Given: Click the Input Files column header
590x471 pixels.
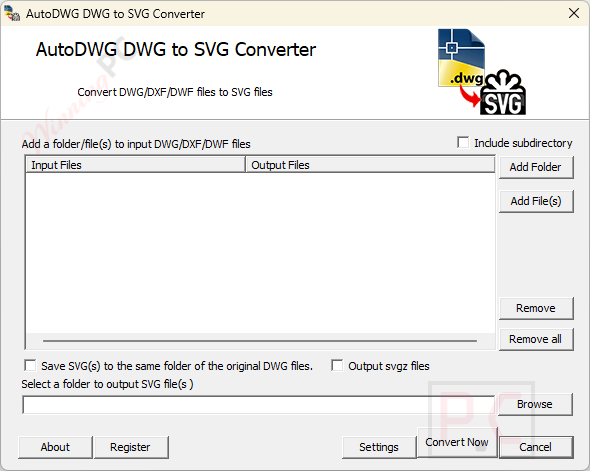Looking at the screenshot, I should 135,165.
